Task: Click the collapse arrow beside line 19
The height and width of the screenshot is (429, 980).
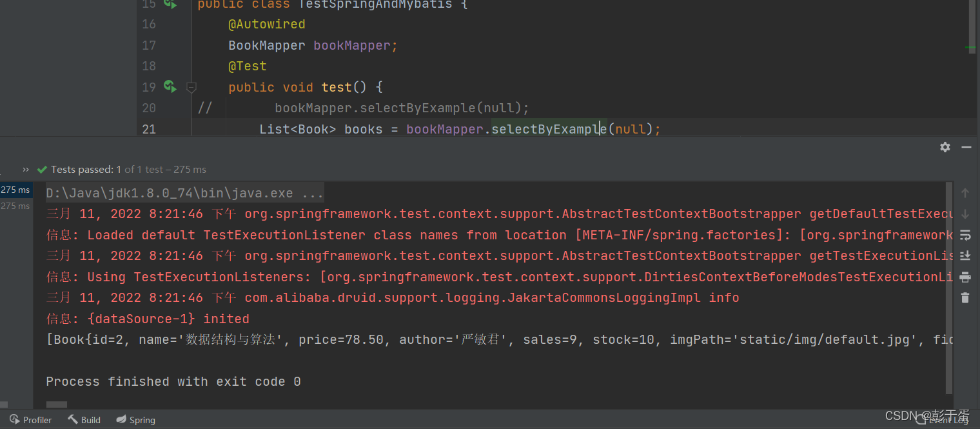Action: 191,86
